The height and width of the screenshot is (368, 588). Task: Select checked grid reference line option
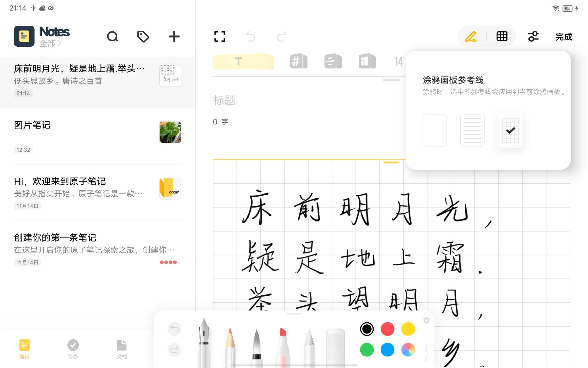510,131
